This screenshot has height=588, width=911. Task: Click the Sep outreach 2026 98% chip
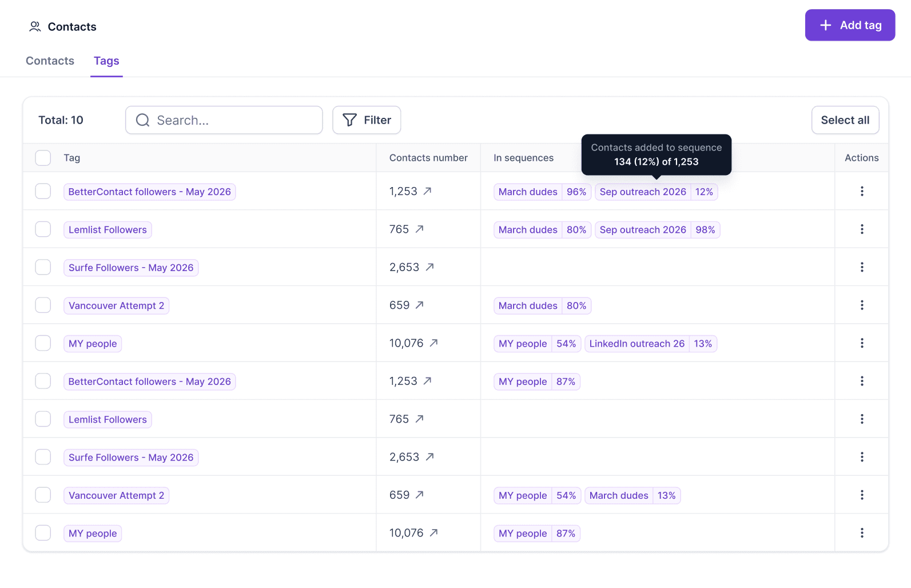pos(657,230)
